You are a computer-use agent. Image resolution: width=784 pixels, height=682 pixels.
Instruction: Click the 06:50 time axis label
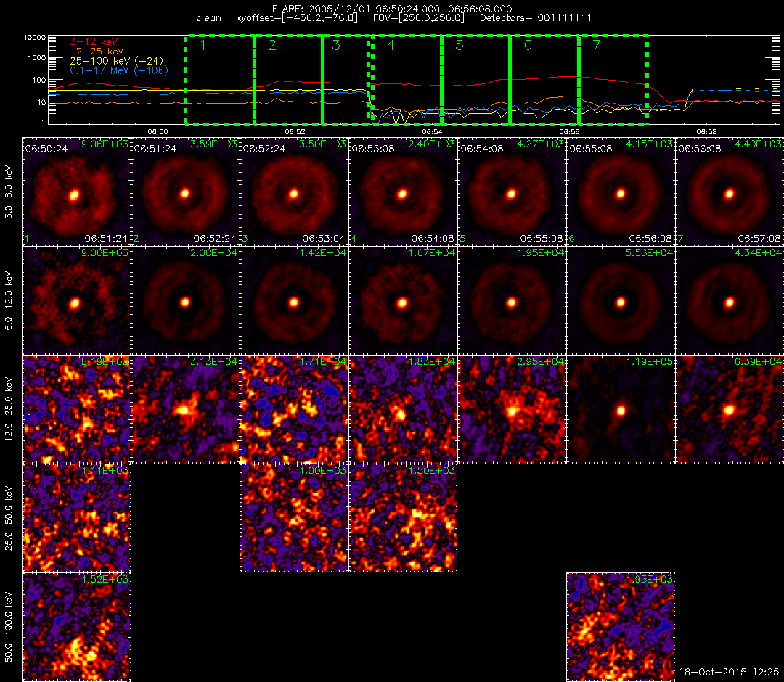(x=158, y=132)
